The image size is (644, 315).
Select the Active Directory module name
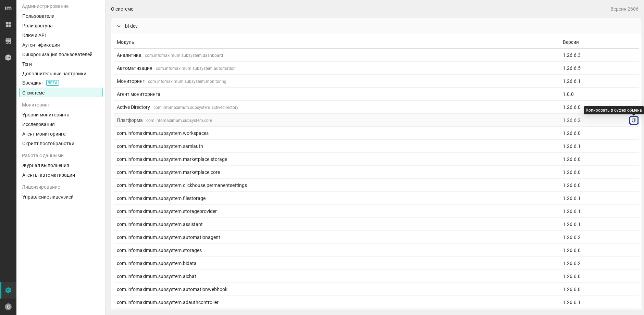pyautogui.click(x=133, y=107)
